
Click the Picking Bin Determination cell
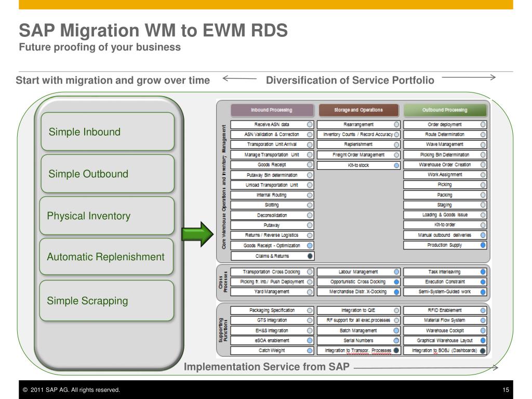(x=445, y=155)
